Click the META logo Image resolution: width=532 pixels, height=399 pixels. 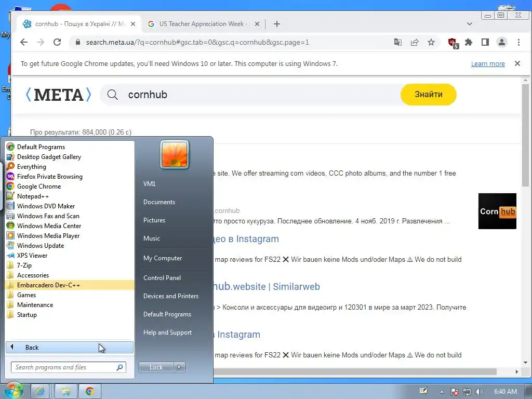[x=59, y=95]
